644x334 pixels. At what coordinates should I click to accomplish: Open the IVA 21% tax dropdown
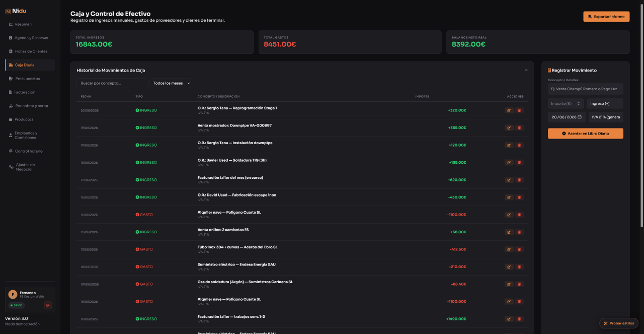tap(606, 117)
